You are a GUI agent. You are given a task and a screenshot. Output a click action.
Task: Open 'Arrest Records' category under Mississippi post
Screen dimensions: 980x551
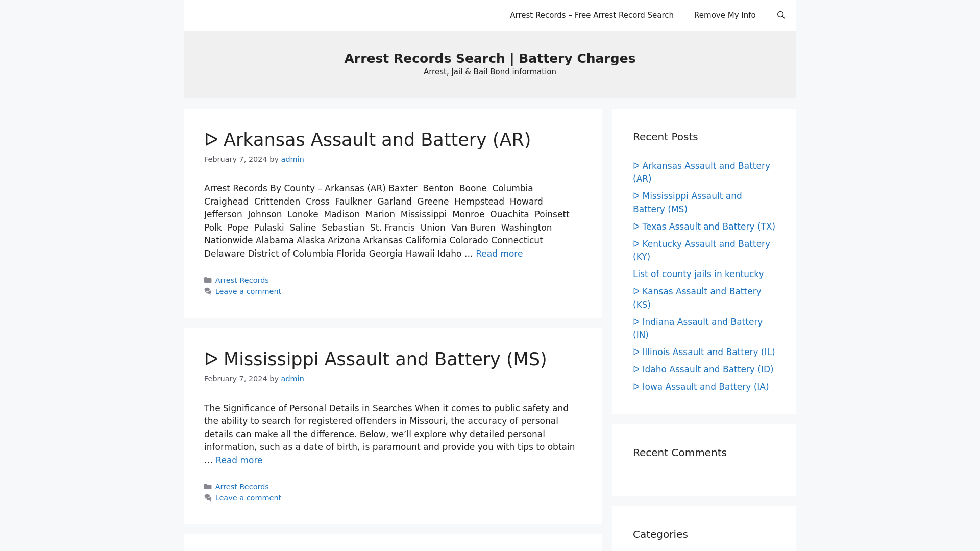coord(242,487)
